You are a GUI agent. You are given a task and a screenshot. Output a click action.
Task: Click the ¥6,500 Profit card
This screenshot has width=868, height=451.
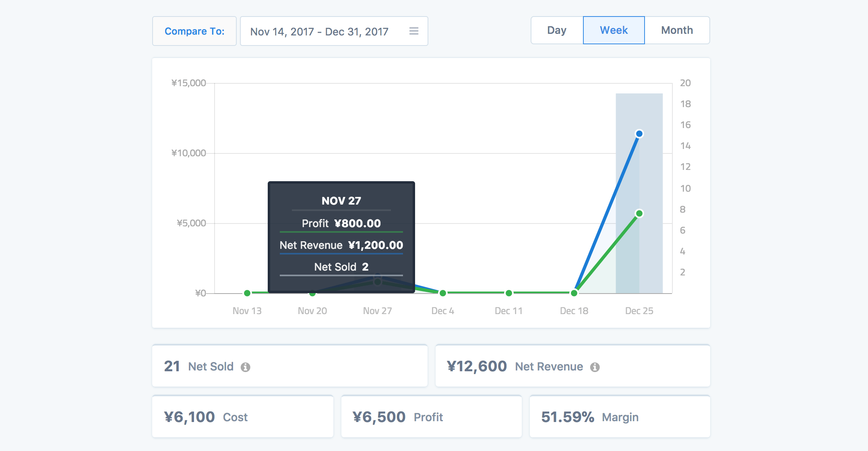click(431, 417)
